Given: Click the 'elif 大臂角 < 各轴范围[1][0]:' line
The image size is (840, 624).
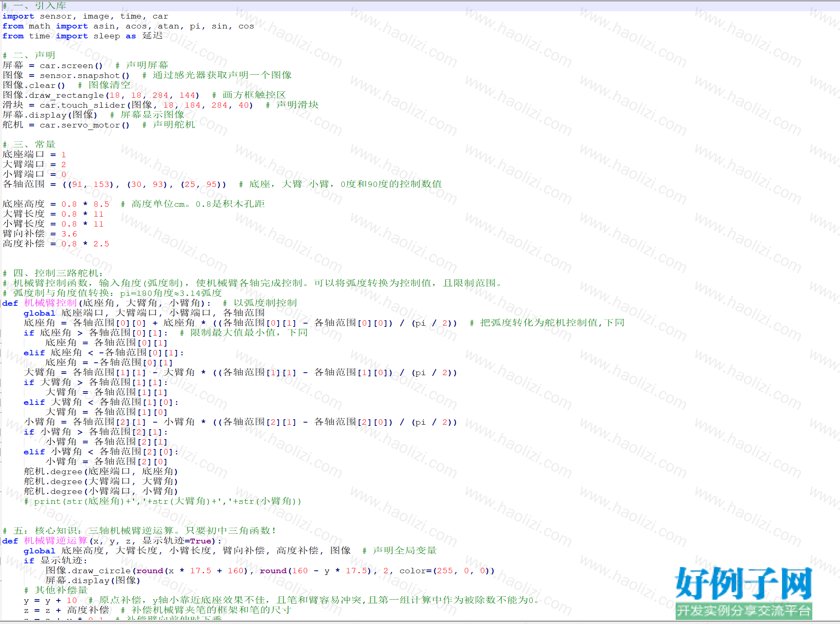Looking at the screenshot, I should coord(101,402).
